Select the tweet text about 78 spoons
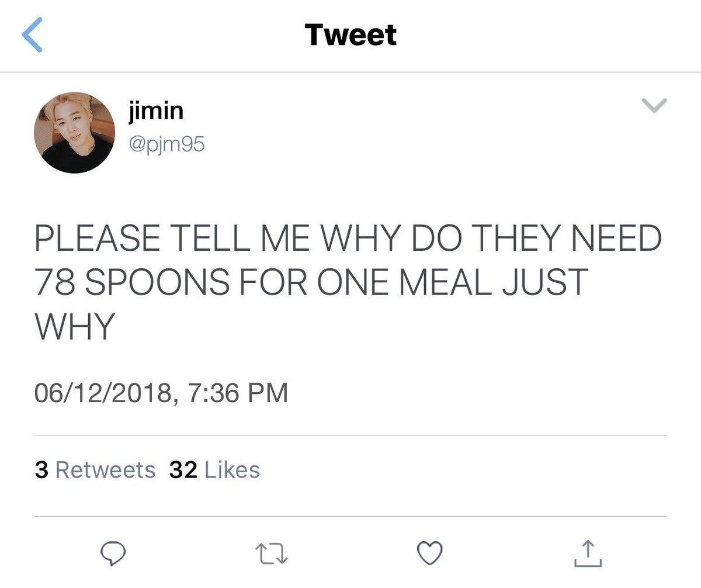Viewport: 701px width, 588px height. (x=348, y=282)
